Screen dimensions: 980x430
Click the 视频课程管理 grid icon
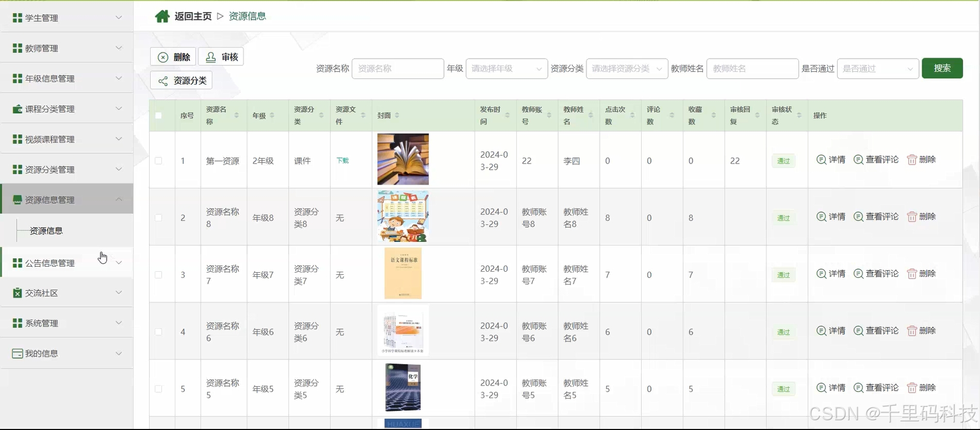tap(18, 139)
